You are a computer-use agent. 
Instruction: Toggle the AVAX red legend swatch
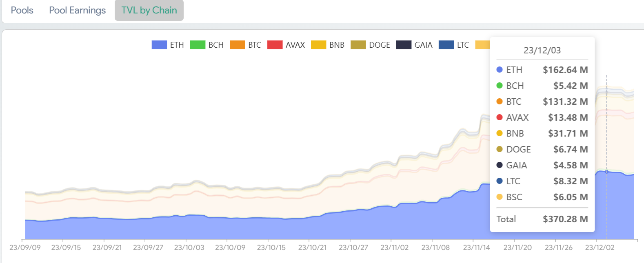[x=275, y=45]
